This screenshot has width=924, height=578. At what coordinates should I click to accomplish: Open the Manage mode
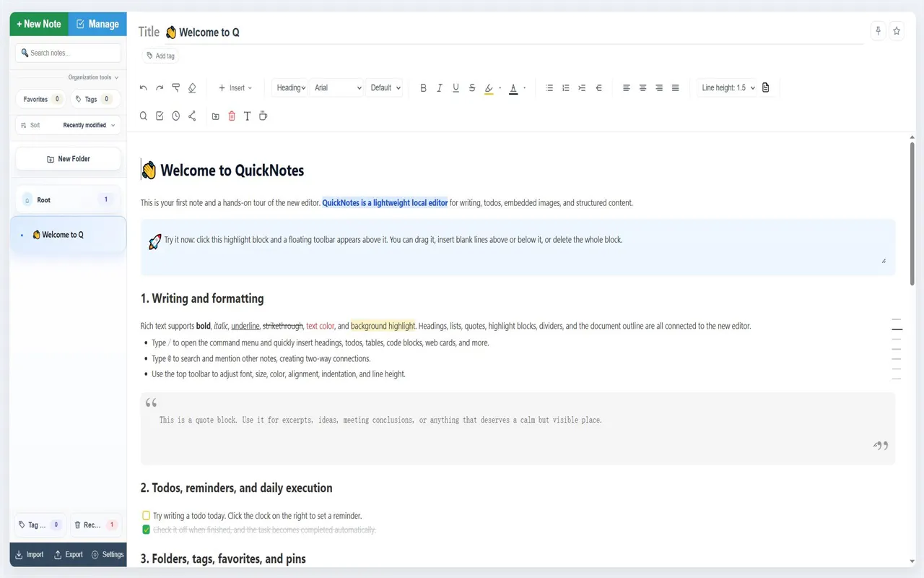[x=97, y=24]
